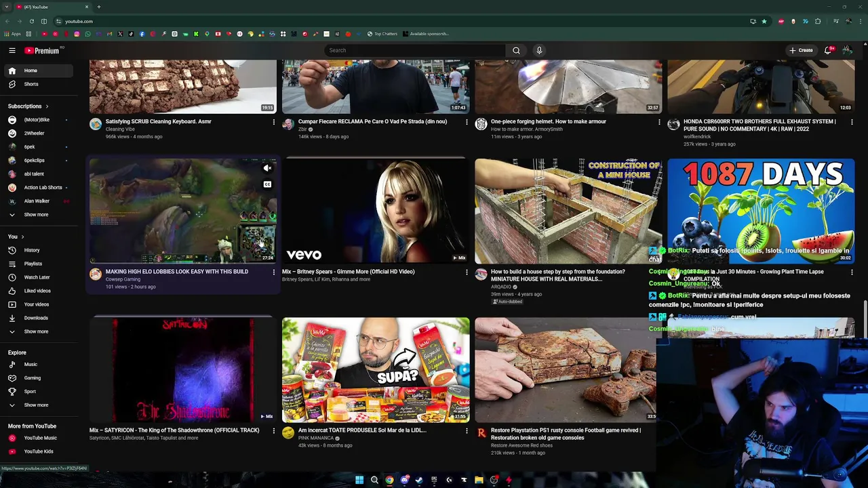Open Steam from the taskbar
868x488 pixels.
(419, 480)
